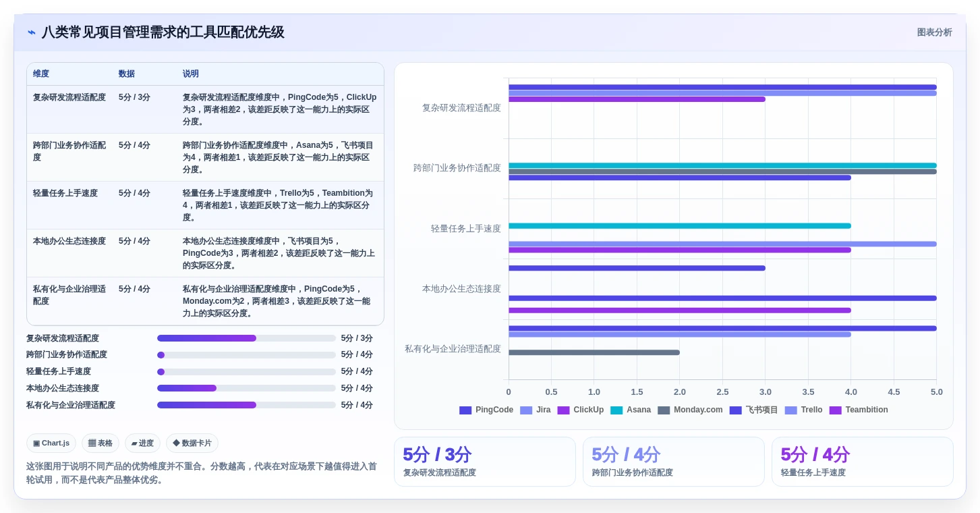
Task: Select the 八类常见项目管理需求 page title
Action: click(x=163, y=32)
